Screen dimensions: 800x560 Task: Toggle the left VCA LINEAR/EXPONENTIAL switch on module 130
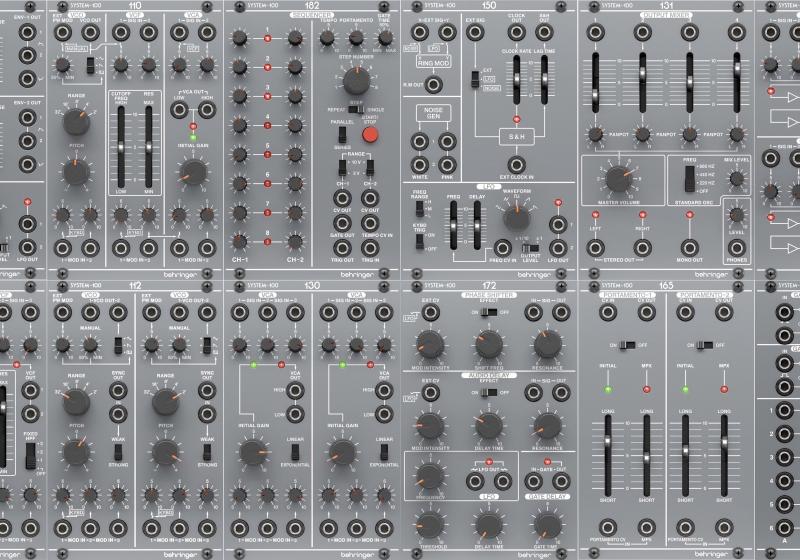click(x=295, y=452)
